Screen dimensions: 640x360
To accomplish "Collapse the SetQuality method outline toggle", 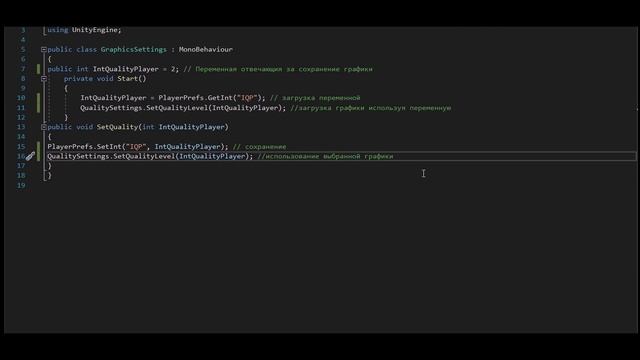I will click(x=44, y=127).
